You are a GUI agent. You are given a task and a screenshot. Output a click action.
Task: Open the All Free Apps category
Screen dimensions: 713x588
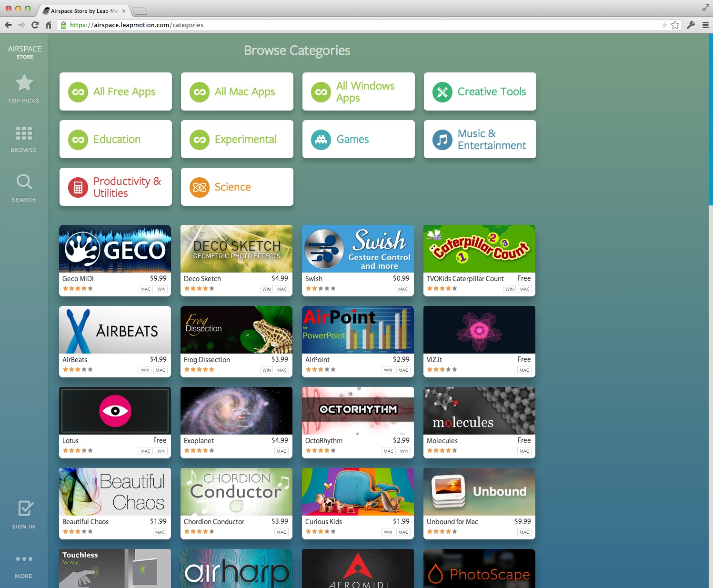click(x=116, y=91)
